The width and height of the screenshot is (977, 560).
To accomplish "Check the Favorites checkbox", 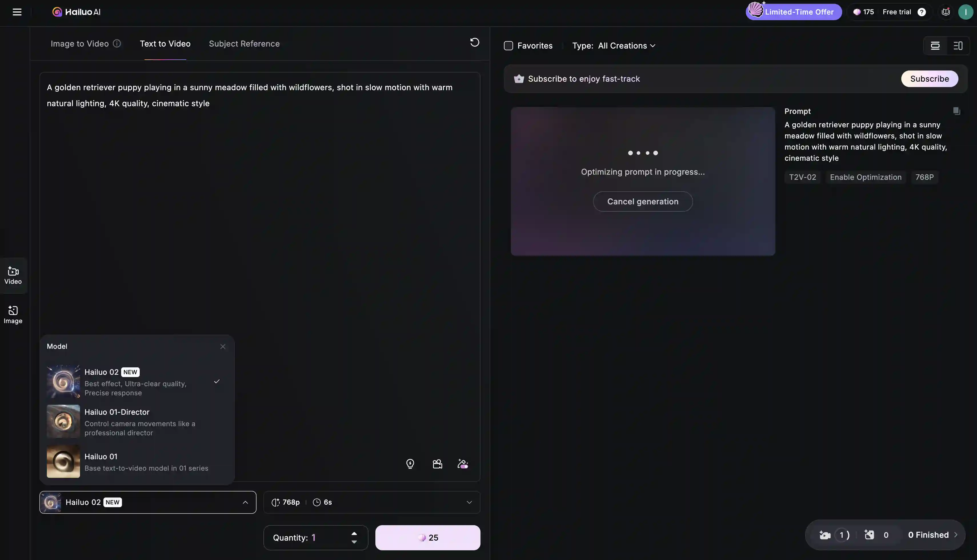I will [x=508, y=46].
